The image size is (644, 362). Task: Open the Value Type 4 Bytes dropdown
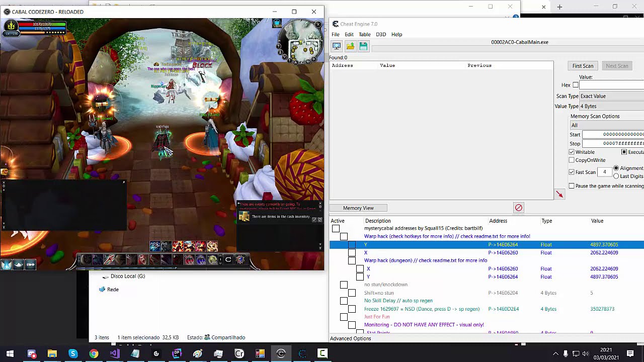click(611, 106)
